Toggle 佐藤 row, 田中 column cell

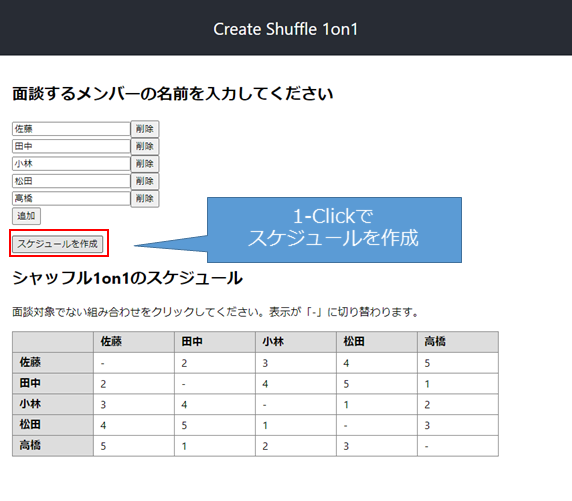pyautogui.click(x=215, y=363)
